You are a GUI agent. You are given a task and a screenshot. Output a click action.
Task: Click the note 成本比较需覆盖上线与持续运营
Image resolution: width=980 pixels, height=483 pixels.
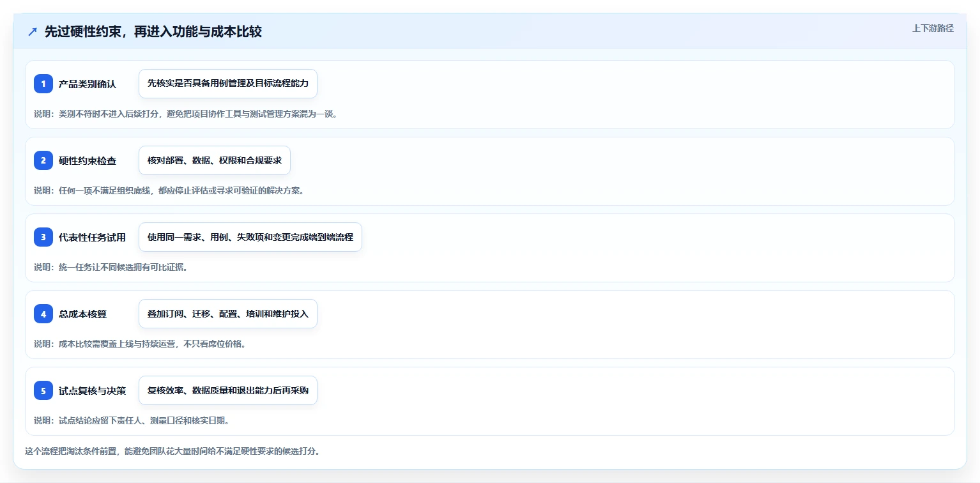coord(139,344)
